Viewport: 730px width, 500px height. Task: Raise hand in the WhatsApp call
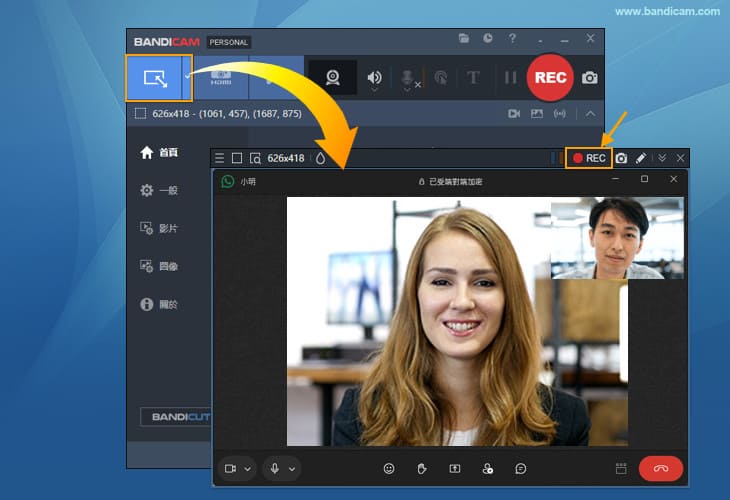(x=422, y=468)
